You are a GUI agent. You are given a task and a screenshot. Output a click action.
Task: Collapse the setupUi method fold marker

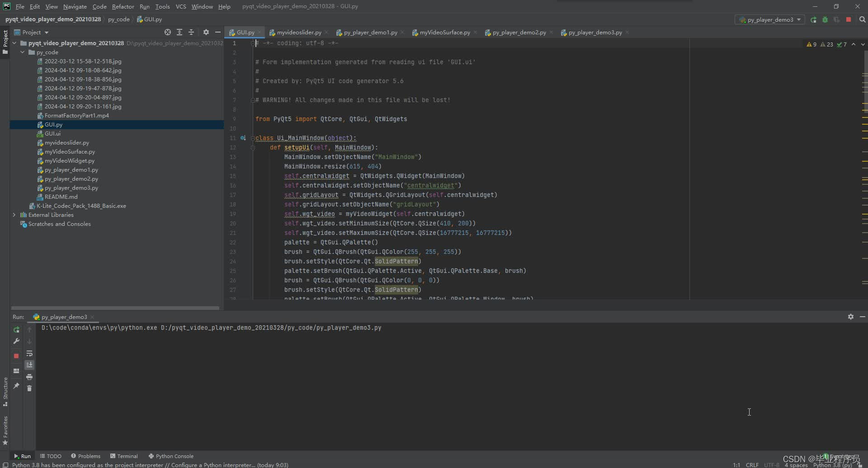253,147
